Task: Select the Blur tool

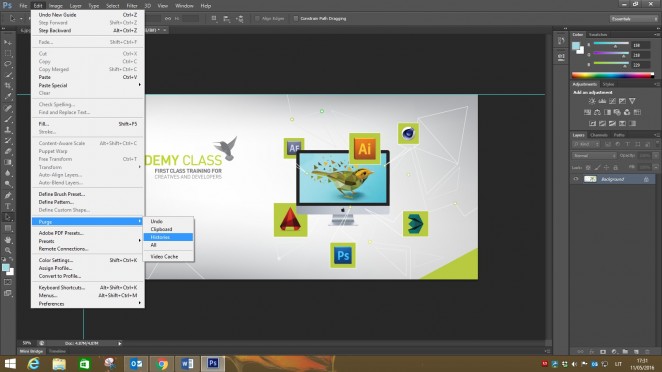Action: 8,173
